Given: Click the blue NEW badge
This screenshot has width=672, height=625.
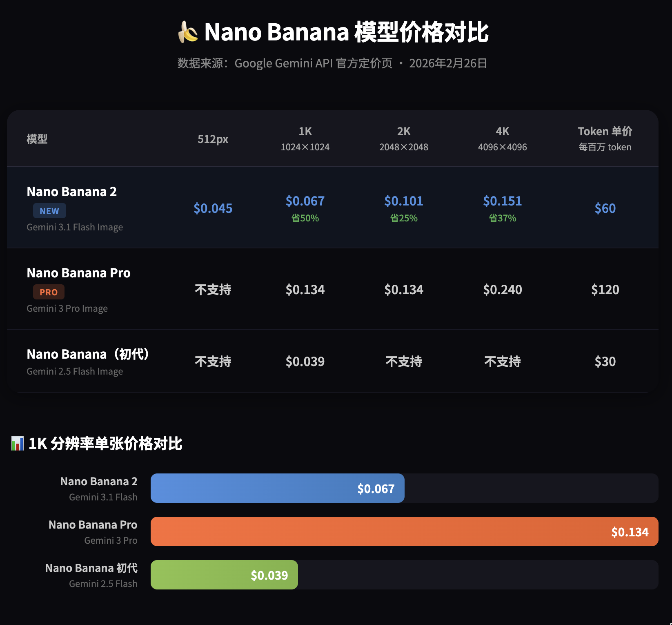Looking at the screenshot, I should (49, 211).
